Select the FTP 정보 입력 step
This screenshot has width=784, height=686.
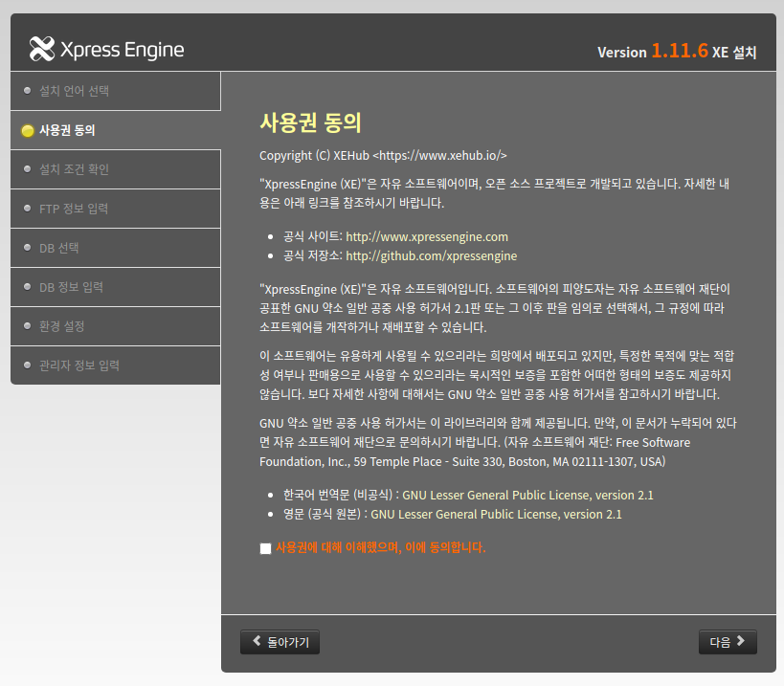116,209
